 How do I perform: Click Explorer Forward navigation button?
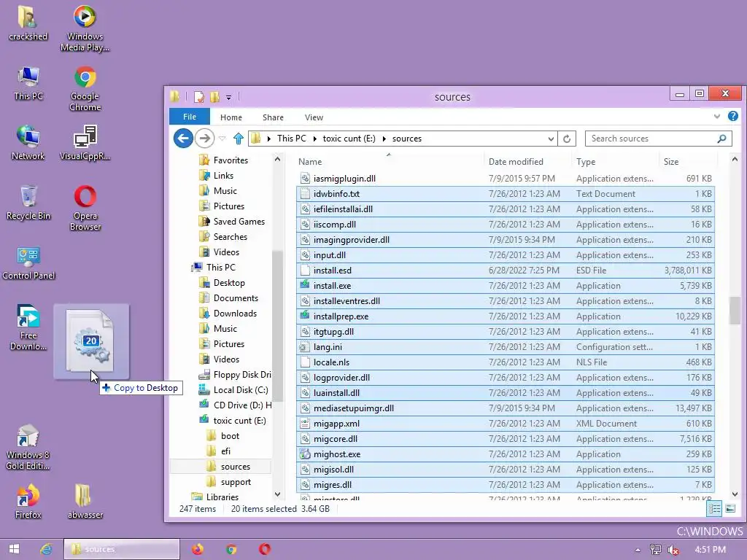(x=205, y=139)
